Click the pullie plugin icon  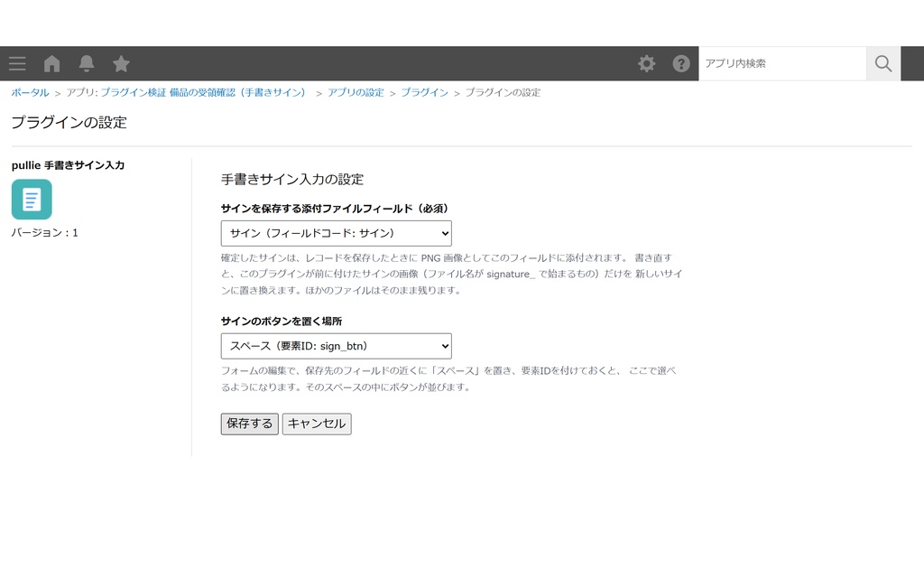coord(32,200)
